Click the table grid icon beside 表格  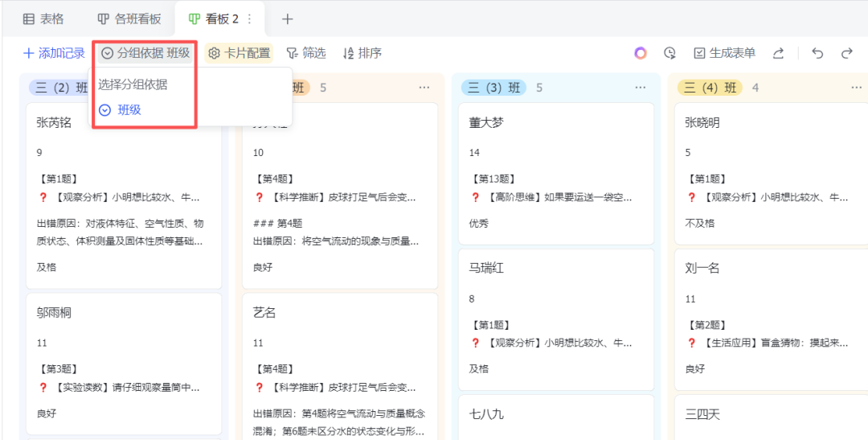click(x=28, y=19)
